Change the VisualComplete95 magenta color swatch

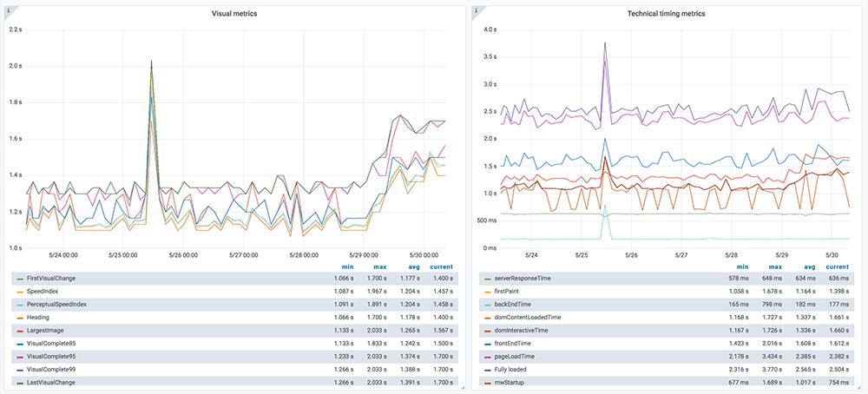(21, 357)
